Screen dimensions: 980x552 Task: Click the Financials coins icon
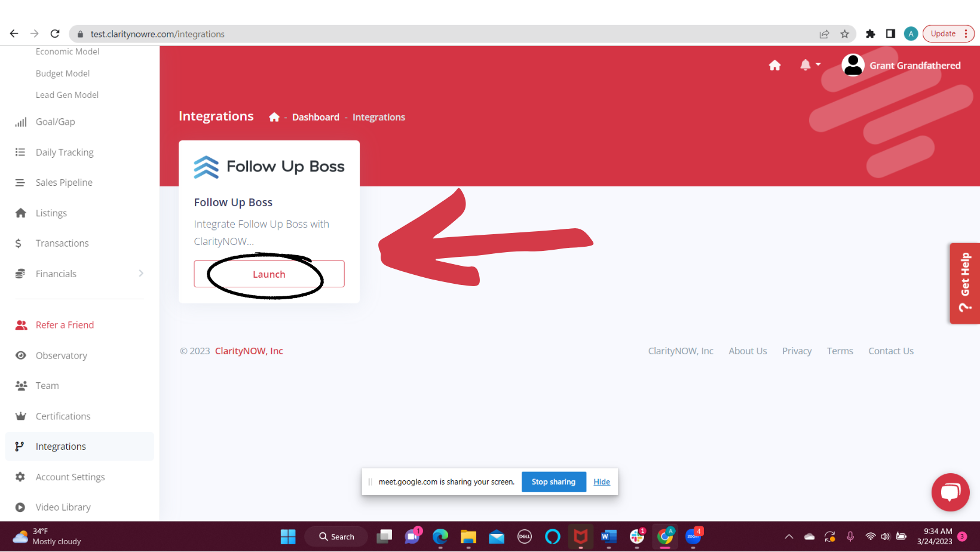(x=20, y=274)
